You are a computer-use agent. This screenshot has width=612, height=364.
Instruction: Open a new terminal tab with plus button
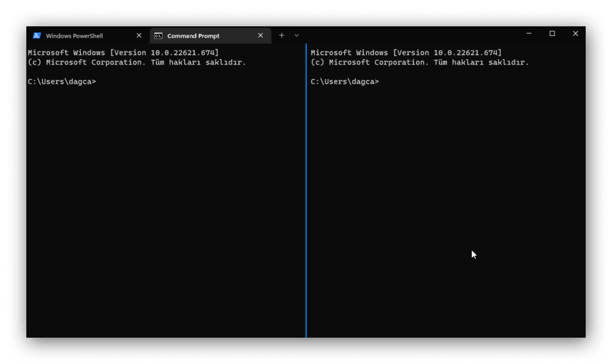281,35
